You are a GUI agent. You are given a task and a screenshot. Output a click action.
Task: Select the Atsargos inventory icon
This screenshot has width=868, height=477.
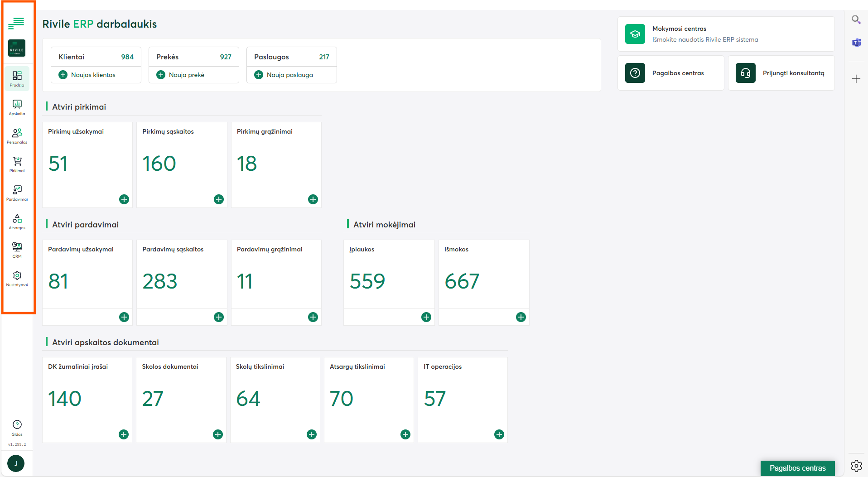click(x=17, y=222)
